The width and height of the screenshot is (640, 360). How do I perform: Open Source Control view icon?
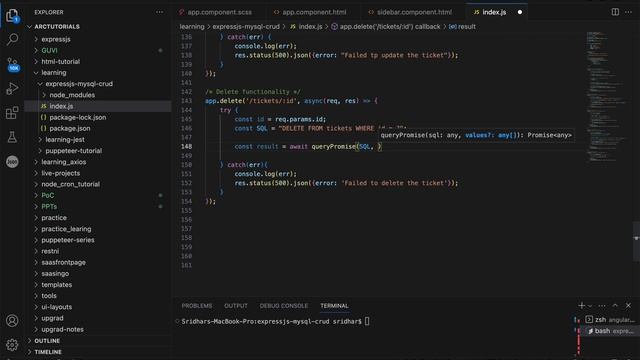[12, 64]
